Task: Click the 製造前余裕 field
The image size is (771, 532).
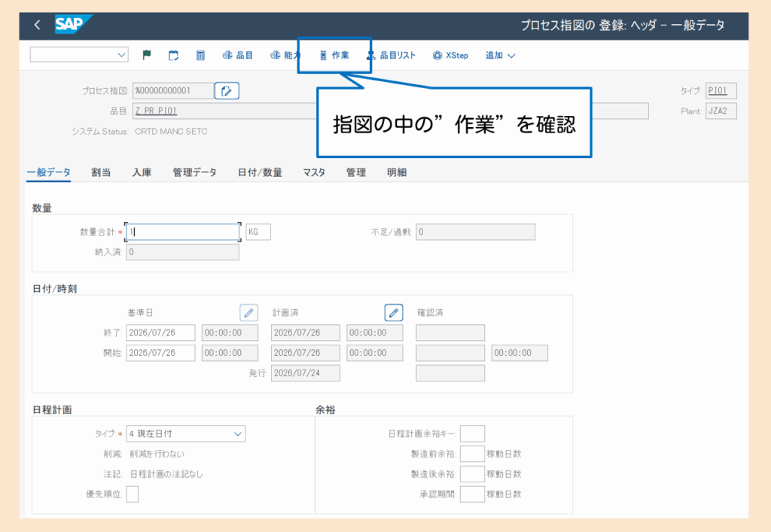Action: point(472,454)
